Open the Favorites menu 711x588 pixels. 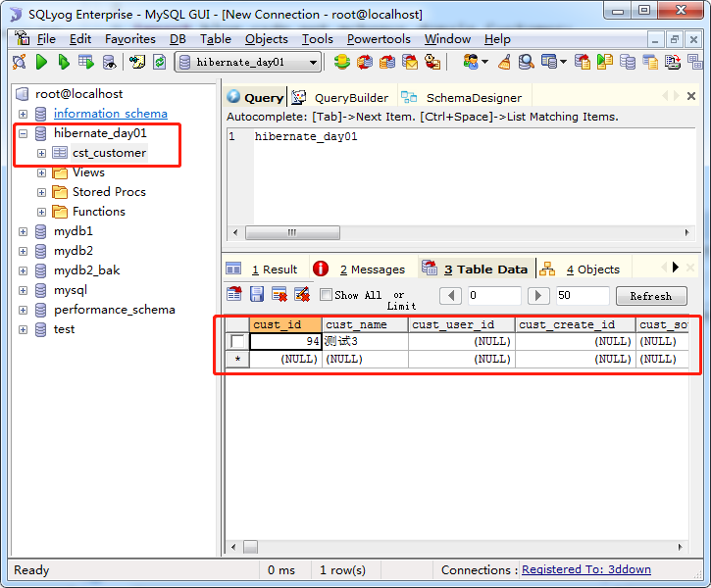click(130, 39)
